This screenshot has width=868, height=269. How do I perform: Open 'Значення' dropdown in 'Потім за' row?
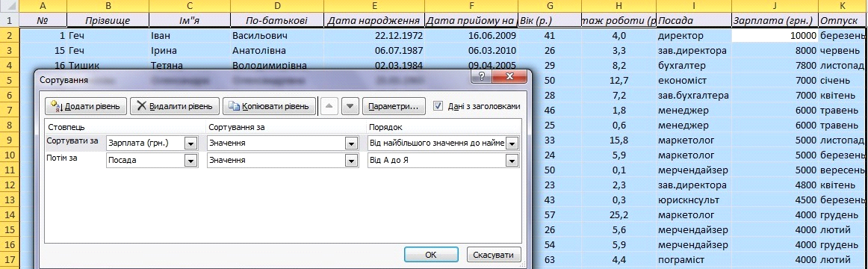pos(351,161)
